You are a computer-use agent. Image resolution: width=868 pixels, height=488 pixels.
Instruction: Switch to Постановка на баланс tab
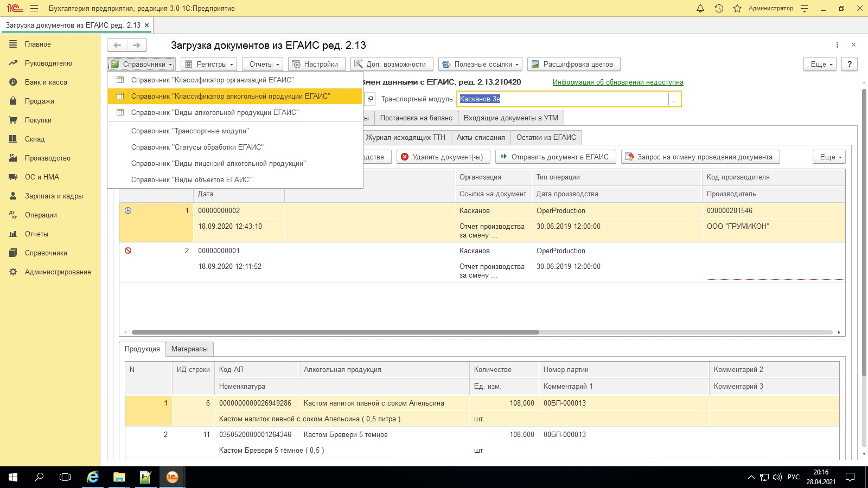point(416,118)
